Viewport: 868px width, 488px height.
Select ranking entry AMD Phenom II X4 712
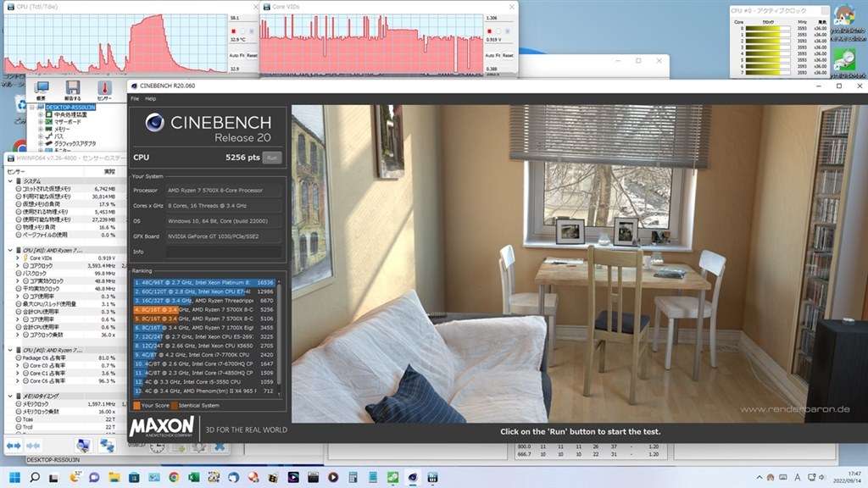click(204, 391)
